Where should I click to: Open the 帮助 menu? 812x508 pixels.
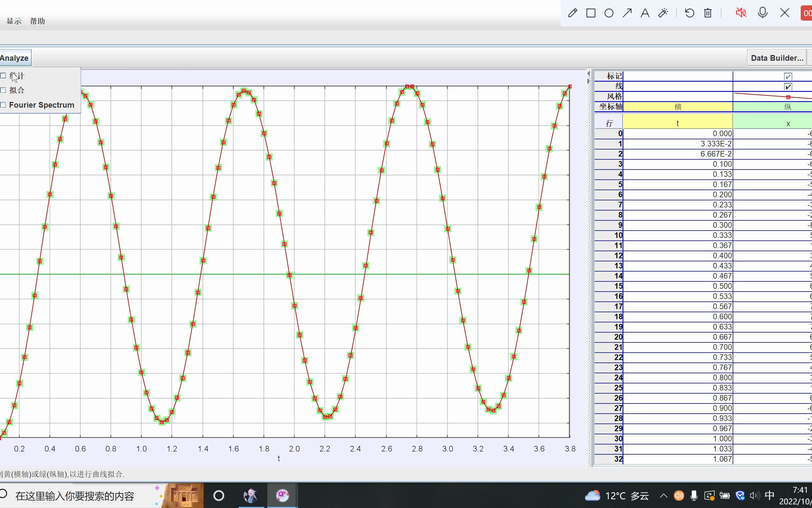tap(37, 21)
